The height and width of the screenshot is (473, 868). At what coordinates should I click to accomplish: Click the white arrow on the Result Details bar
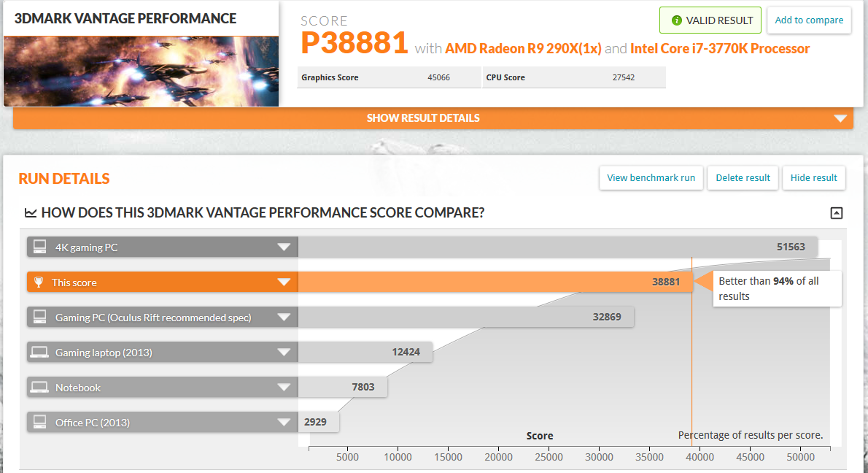(x=840, y=118)
